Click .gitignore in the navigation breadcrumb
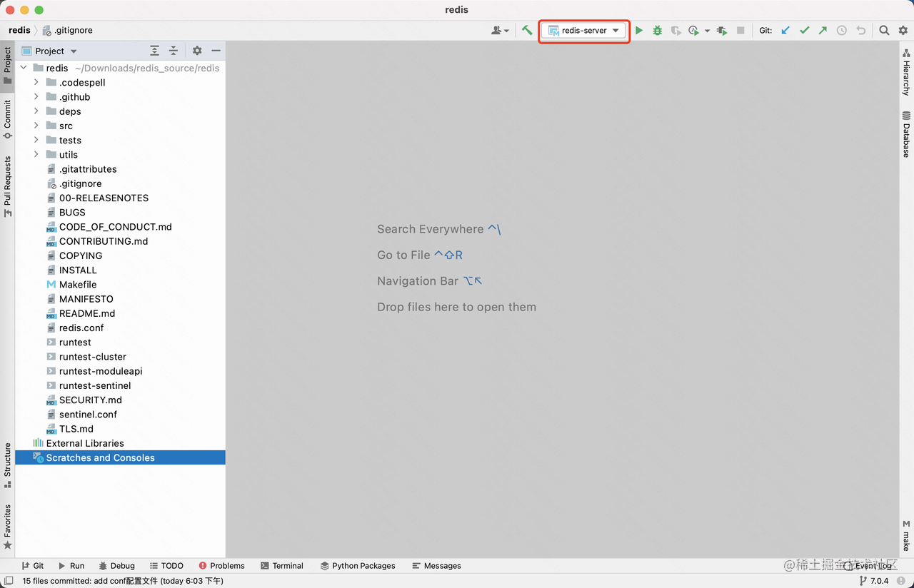 coord(68,31)
